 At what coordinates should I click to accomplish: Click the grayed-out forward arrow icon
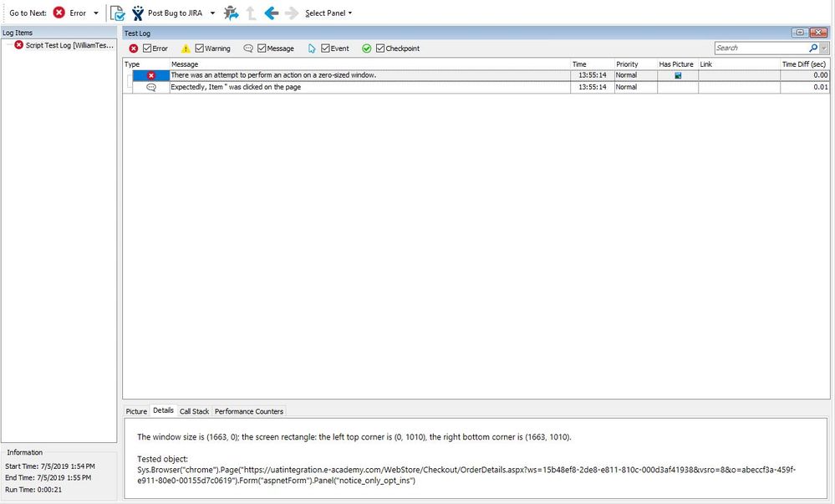point(292,13)
